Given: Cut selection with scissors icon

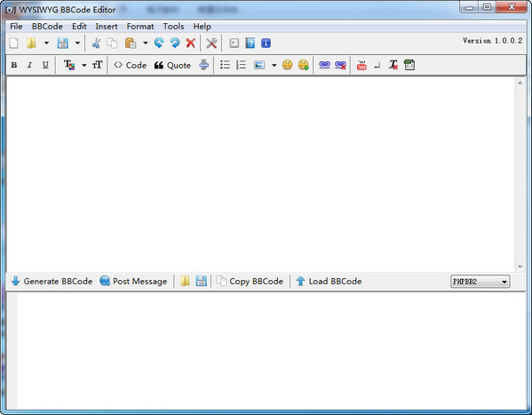Looking at the screenshot, I should tap(96, 44).
